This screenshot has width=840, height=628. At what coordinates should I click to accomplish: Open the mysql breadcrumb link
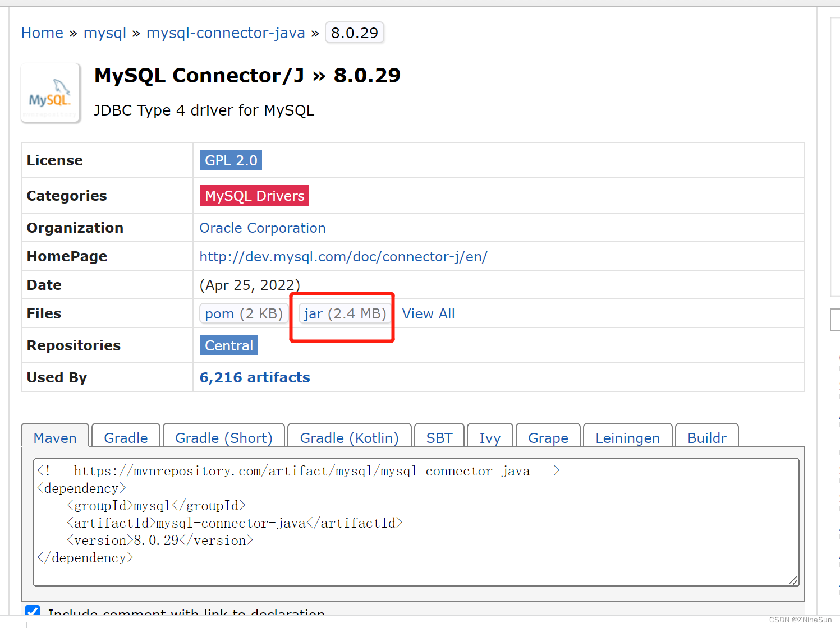[x=105, y=33]
